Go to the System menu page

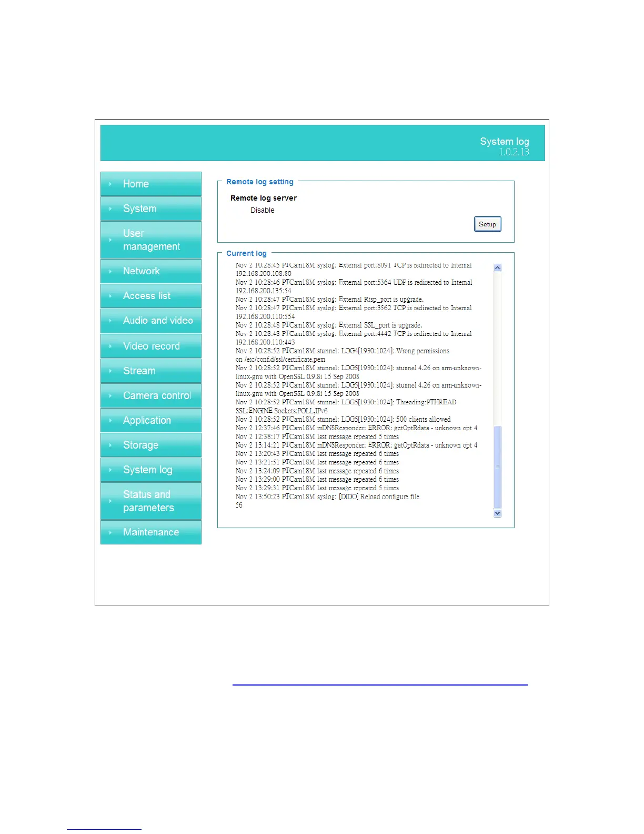[151, 208]
